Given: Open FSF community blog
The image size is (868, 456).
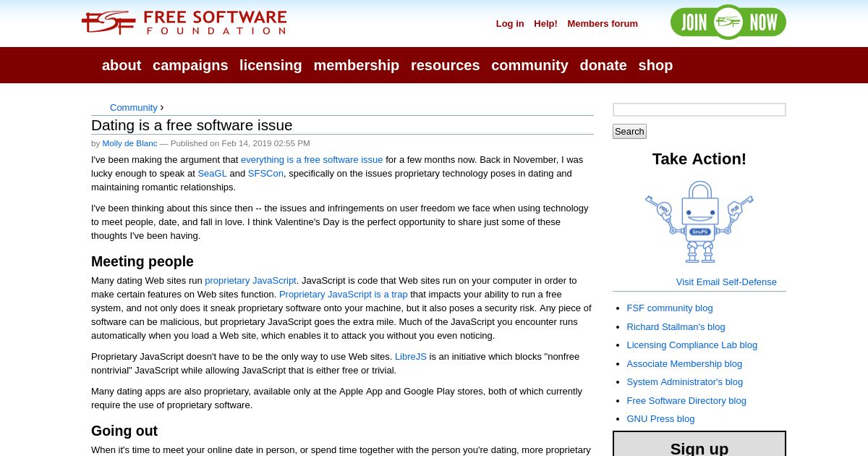Looking at the screenshot, I should tap(670, 308).
